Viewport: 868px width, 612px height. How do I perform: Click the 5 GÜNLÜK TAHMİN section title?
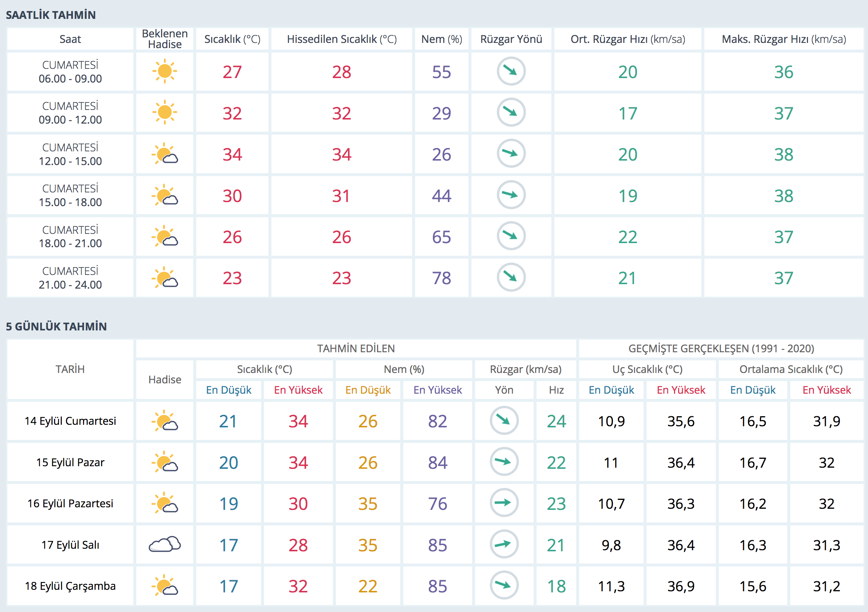pyautogui.click(x=56, y=326)
